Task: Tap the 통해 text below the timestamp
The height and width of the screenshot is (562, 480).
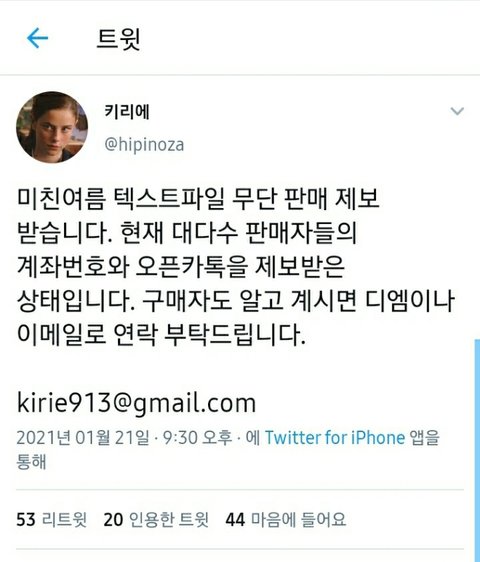Action: click(x=32, y=462)
